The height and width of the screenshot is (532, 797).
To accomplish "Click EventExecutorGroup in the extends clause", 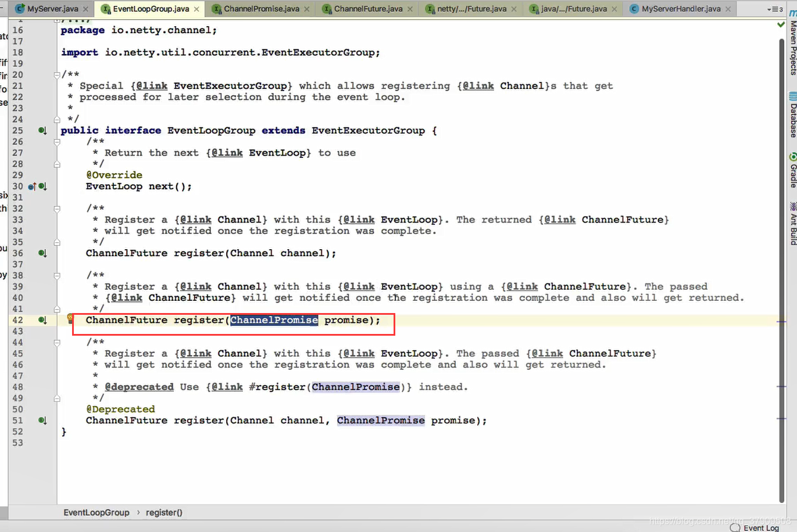I will (x=369, y=131).
